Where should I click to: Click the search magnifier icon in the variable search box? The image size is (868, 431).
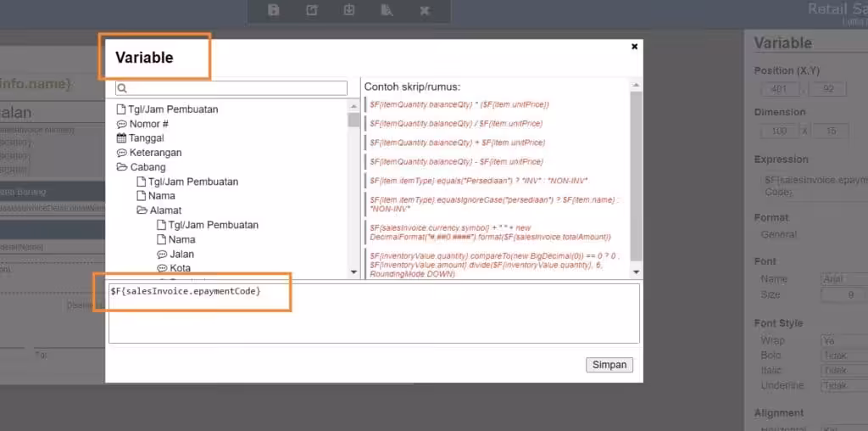pyautogui.click(x=123, y=88)
